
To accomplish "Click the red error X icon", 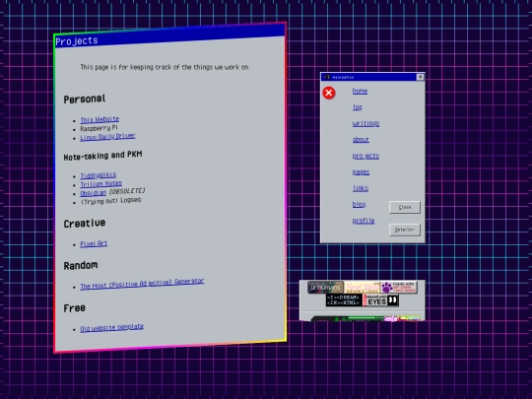I will [x=329, y=93].
